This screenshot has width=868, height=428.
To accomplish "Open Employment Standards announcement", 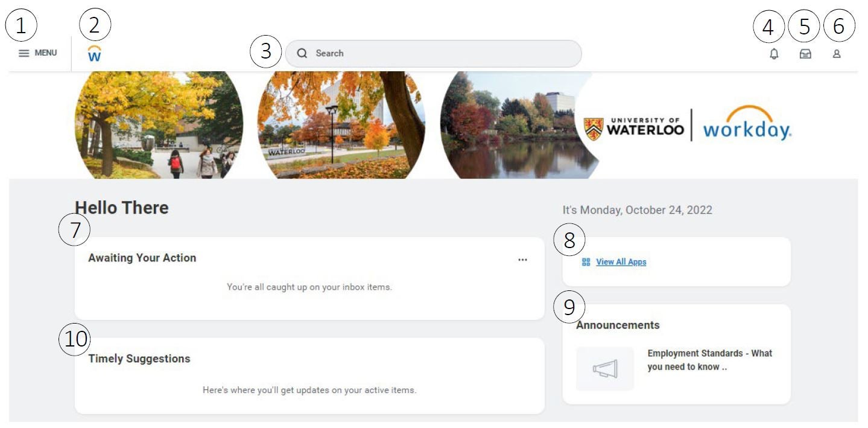I will [709, 360].
